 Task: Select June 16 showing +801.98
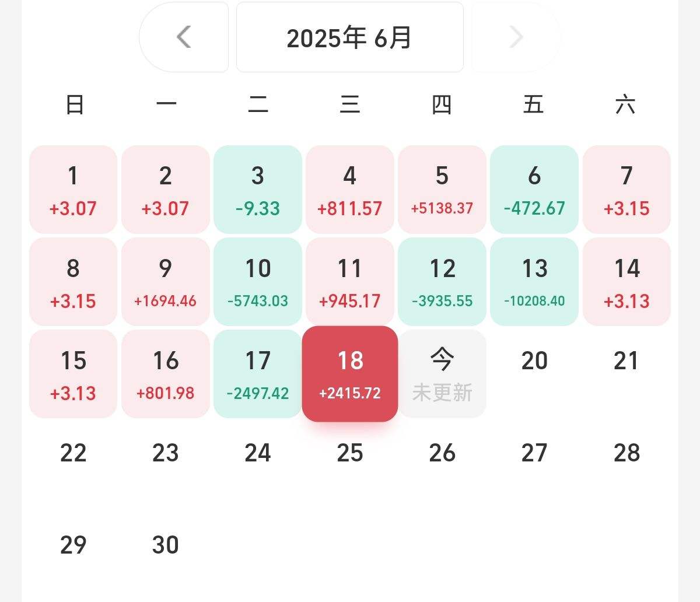point(166,374)
